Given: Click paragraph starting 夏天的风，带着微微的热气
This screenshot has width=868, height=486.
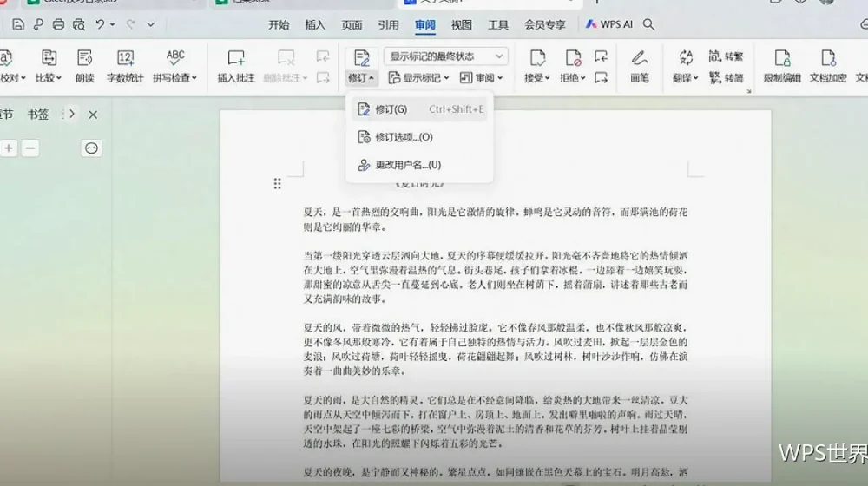Looking at the screenshot, I should 496,349.
